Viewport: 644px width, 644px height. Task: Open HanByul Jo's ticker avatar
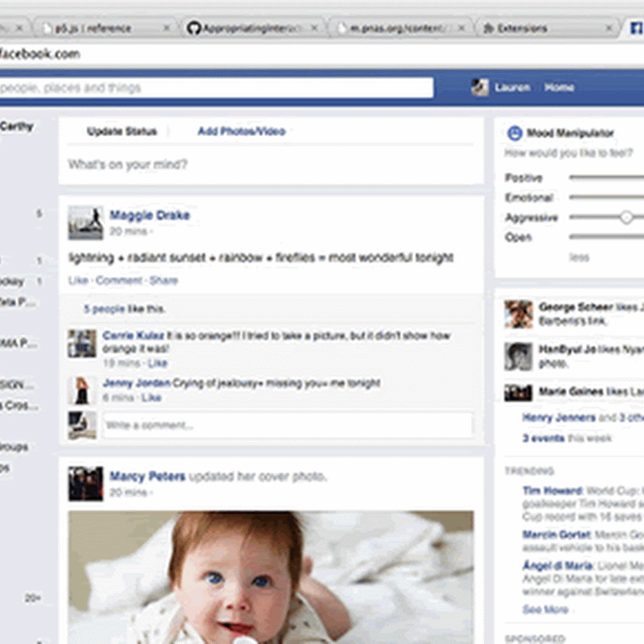tap(518, 357)
